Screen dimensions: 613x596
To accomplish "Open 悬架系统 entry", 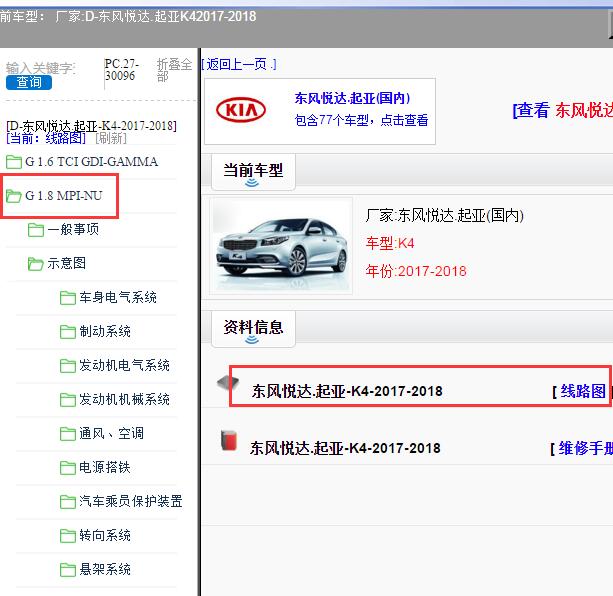I will tap(105, 569).
